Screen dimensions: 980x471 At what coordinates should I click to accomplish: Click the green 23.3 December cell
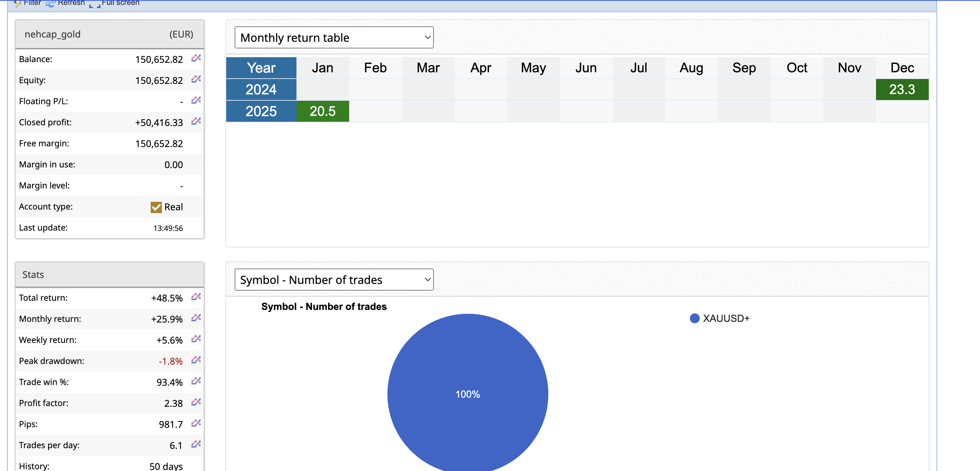tap(902, 90)
